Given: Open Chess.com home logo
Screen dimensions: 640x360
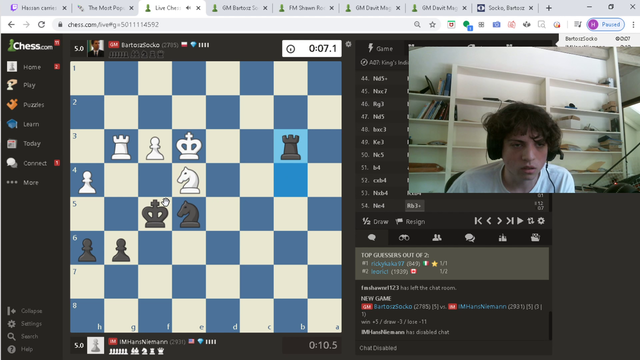Looking at the screenshot, I should pyautogui.click(x=30, y=46).
